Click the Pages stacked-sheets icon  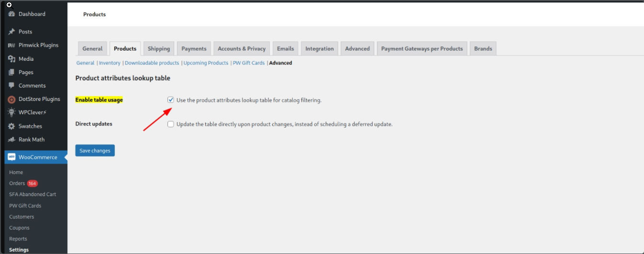[11, 72]
